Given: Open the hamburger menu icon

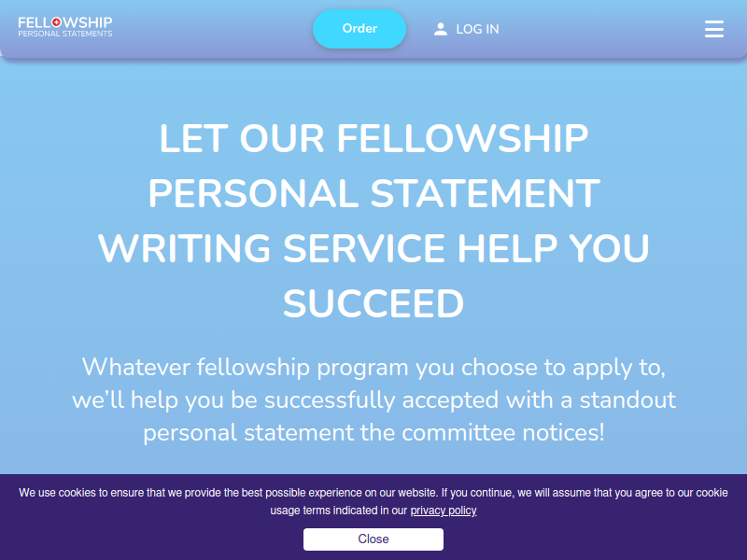Looking at the screenshot, I should [x=713, y=29].
